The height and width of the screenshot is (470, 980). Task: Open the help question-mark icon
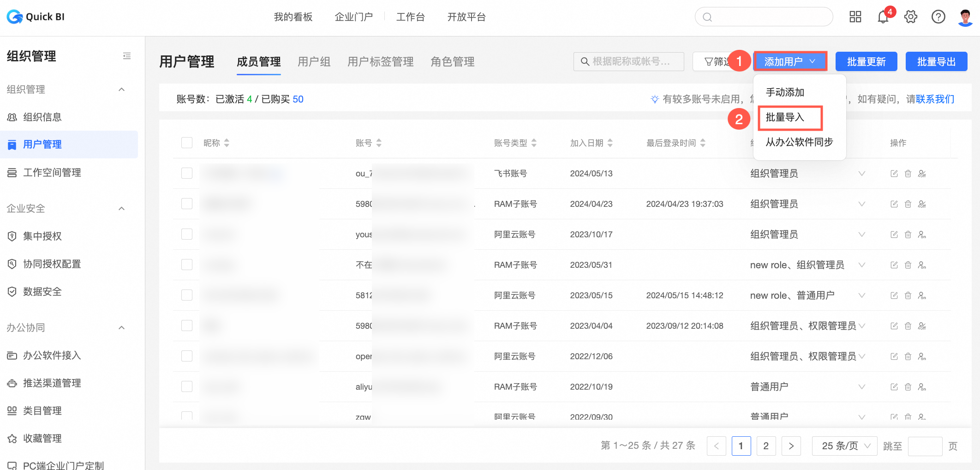(x=938, y=17)
